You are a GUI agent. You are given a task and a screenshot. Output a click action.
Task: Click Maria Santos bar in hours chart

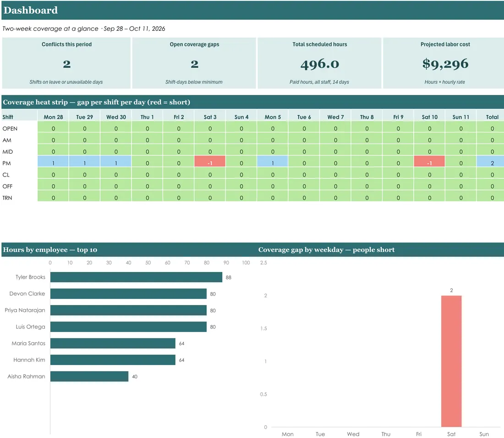(x=113, y=344)
